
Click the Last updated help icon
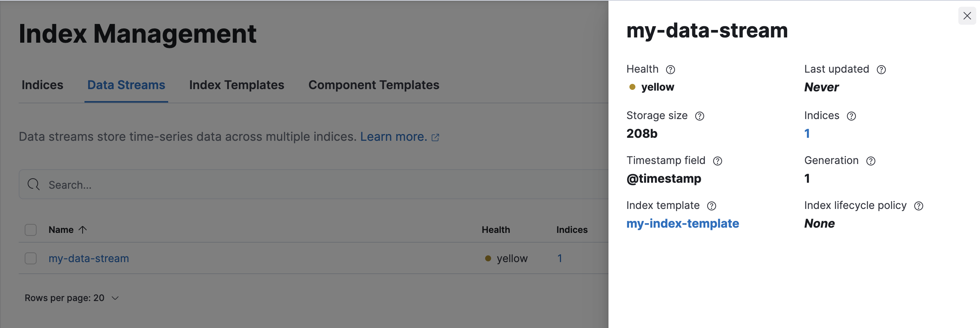(881, 70)
